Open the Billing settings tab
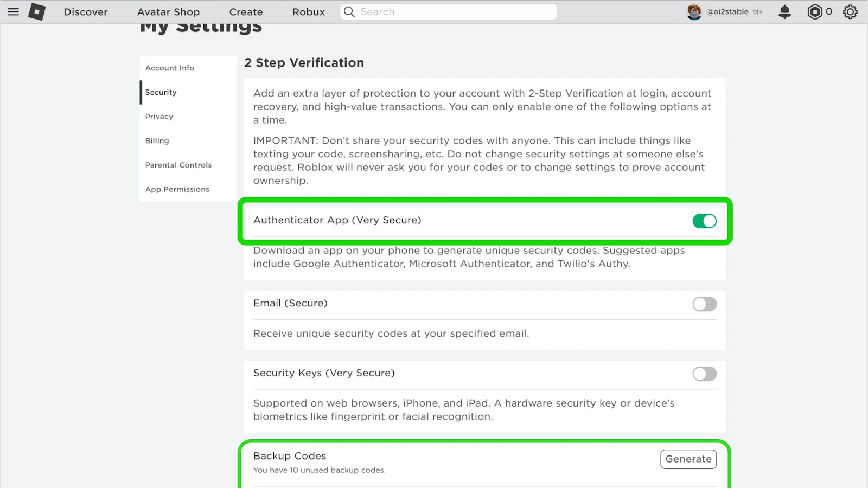 [x=157, y=141]
